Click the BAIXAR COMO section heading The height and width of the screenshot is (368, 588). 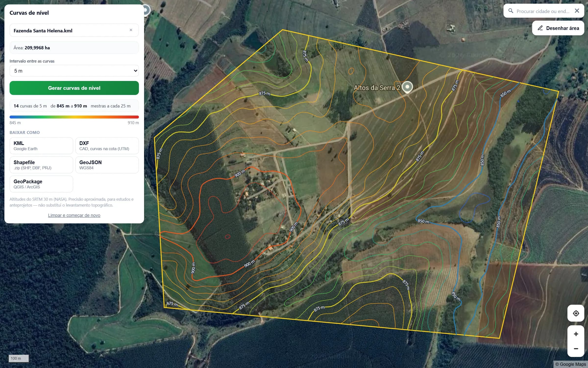(24, 132)
